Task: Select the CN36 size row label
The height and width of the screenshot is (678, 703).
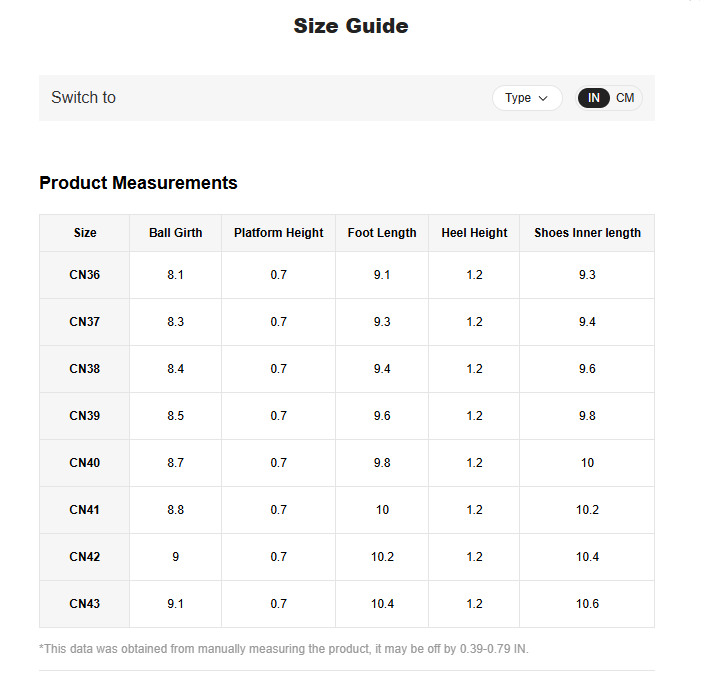Action: point(85,275)
